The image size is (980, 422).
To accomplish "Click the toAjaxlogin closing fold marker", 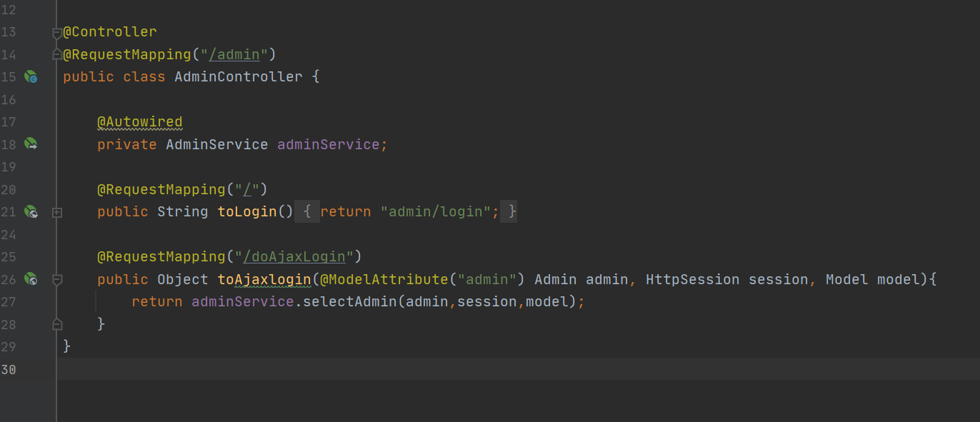I will [57, 324].
